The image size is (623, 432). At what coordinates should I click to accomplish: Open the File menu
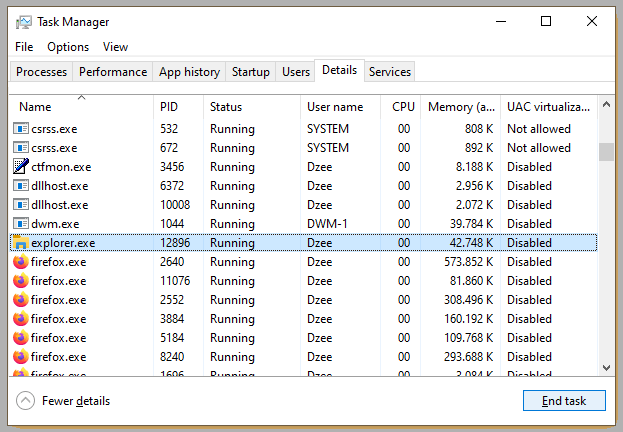point(24,47)
